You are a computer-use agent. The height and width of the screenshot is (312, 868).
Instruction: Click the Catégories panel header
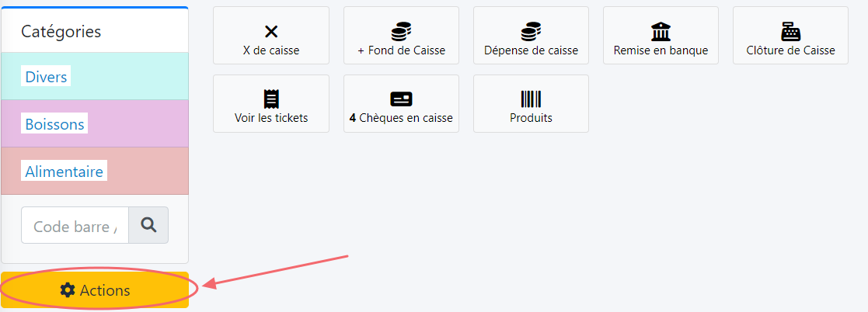[61, 32]
